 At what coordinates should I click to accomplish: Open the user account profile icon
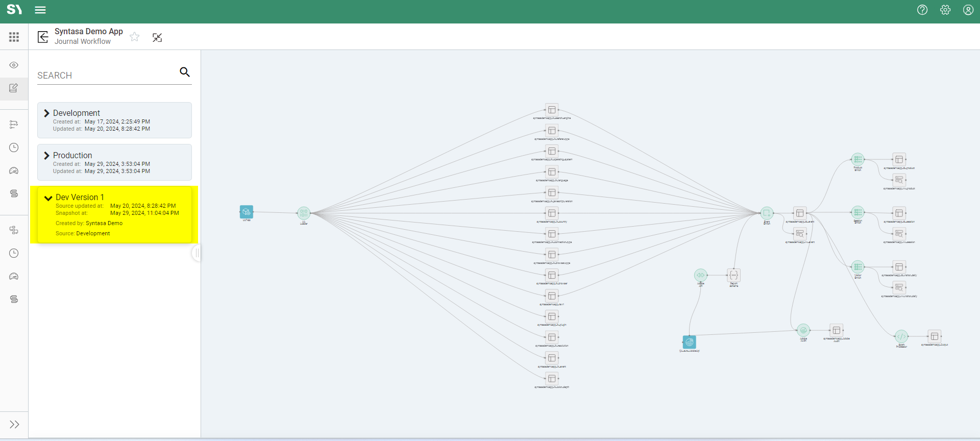tap(968, 10)
